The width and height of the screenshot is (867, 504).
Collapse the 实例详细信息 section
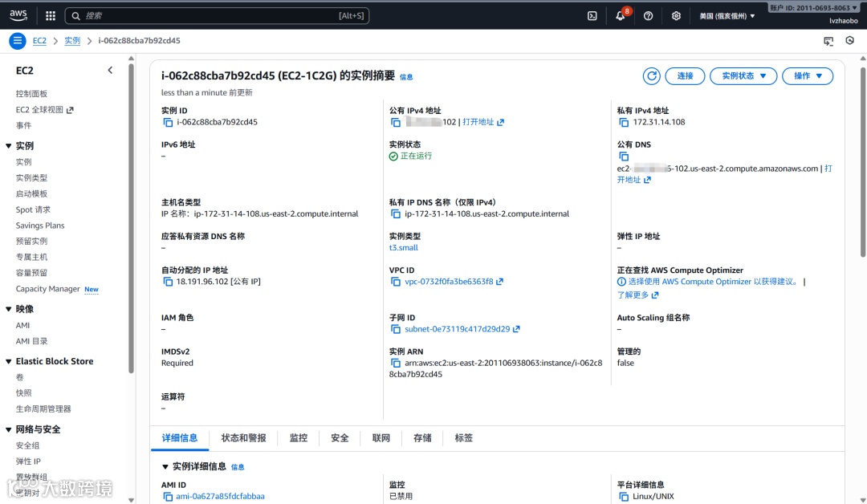point(165,467)
